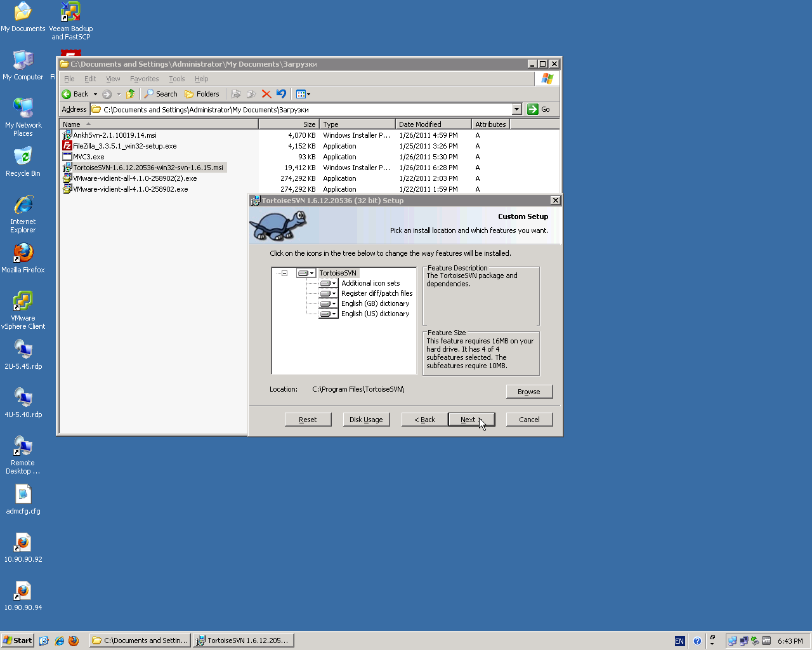The height and width of the screenshot is (650, 812).
Task: Click Cancel in the TortoiseSVN Setup
Action: 529,420
